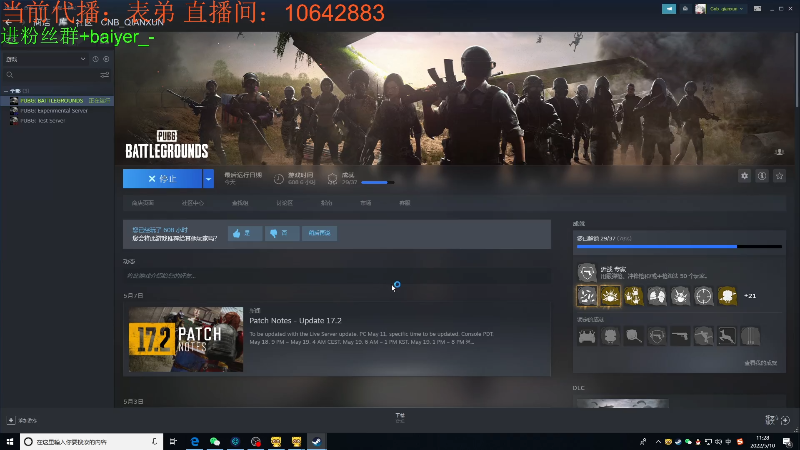Viewport: 800px width, 450px height.
Task: Select PUBG: Test Server entry
Action: click(x=43, y=121)
